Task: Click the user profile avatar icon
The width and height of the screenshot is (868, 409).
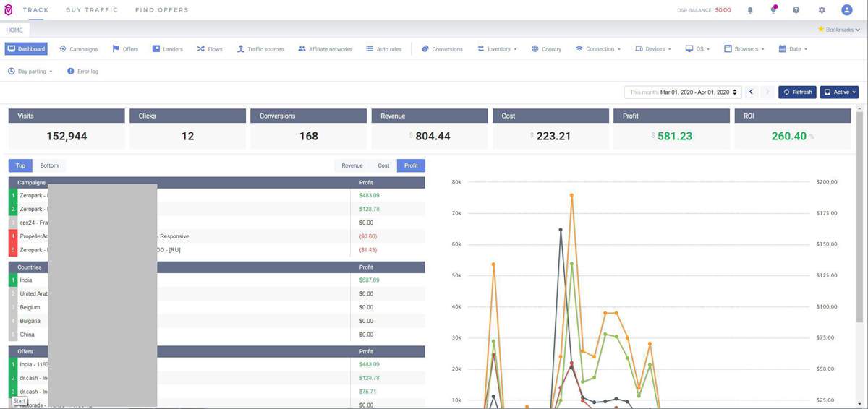Action: [x=847, y=10]
